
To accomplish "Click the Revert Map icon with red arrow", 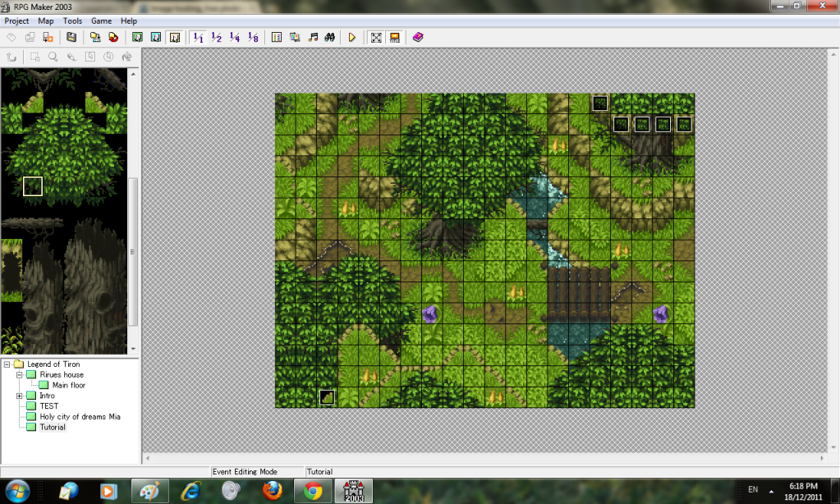I will (113, 37).
